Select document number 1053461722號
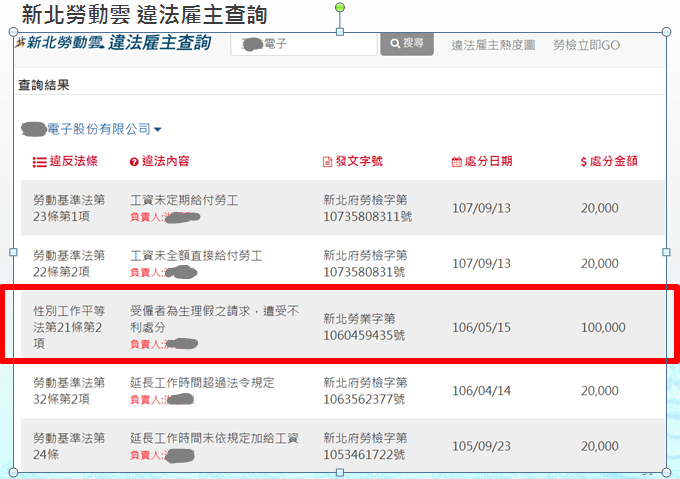 coord(364,454)
